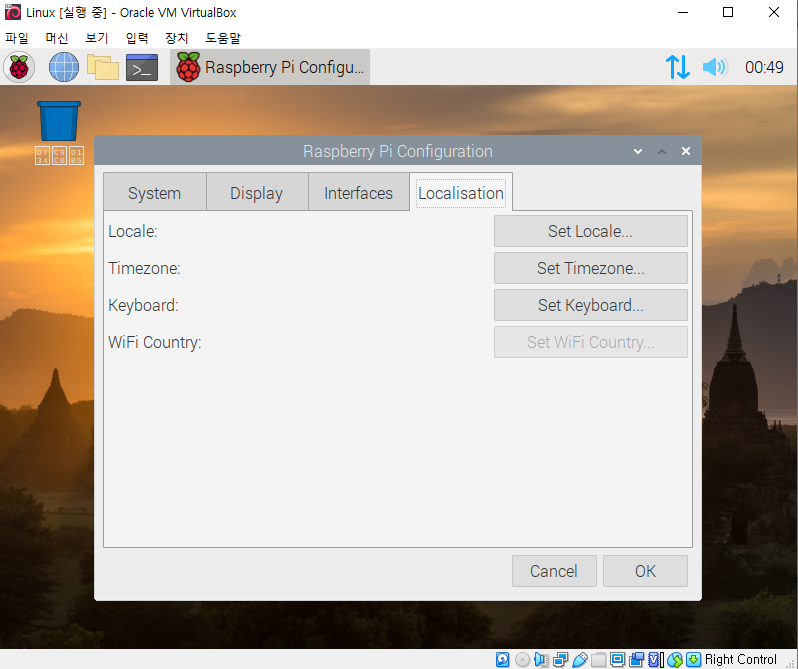Click the clock showing 00:49

tap(764, 67)
